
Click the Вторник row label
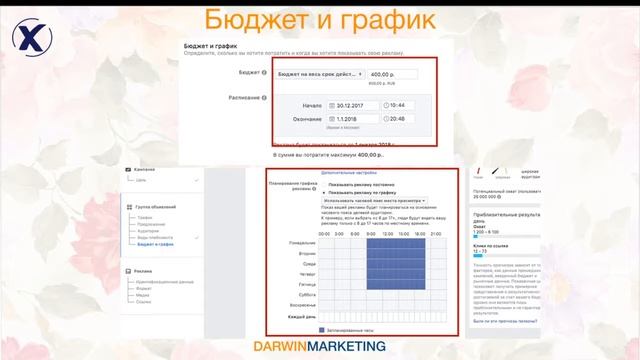(x=307, y=254)
